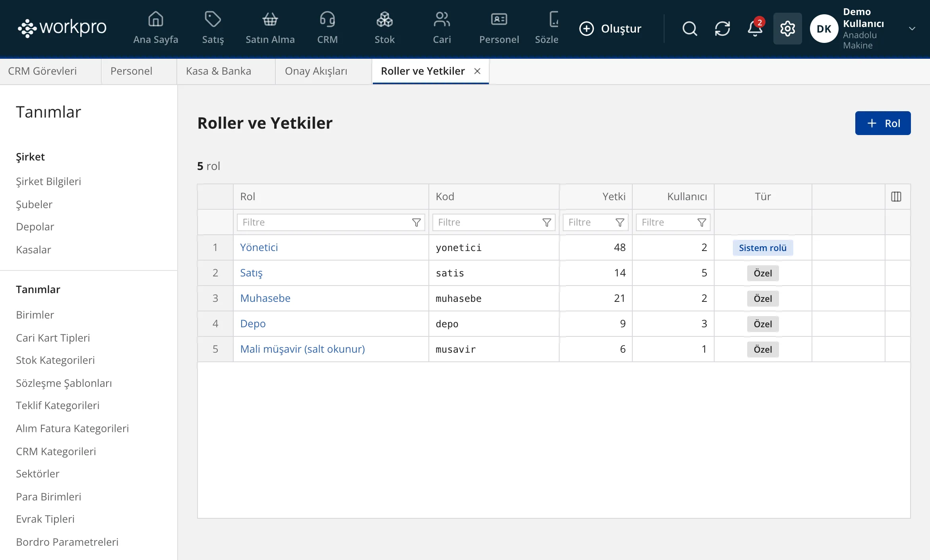
Task: Open the Yönetici role link
Action: tap(259, 247)
